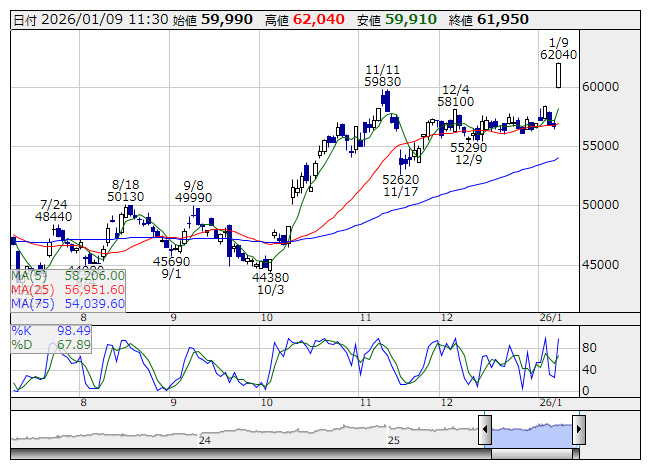Screen dimensions: 653x470
Task: Click the 24 year marker in navigator
Action: [x=204, y=440]
